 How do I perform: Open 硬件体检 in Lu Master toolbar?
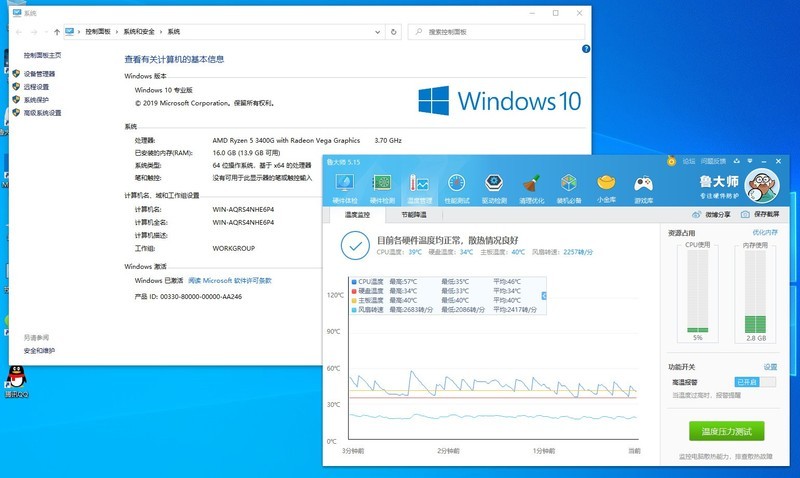[345, 188]
